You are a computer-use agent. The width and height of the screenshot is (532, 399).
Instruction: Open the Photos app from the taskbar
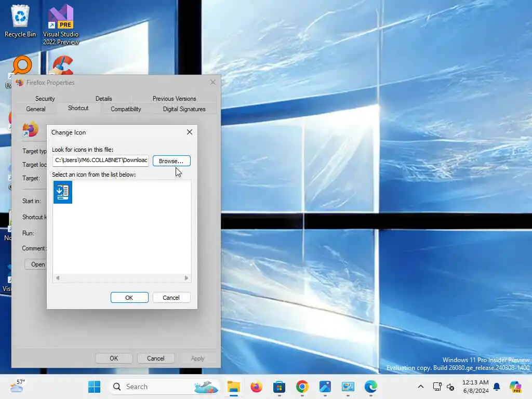click(x=325, y=387)
